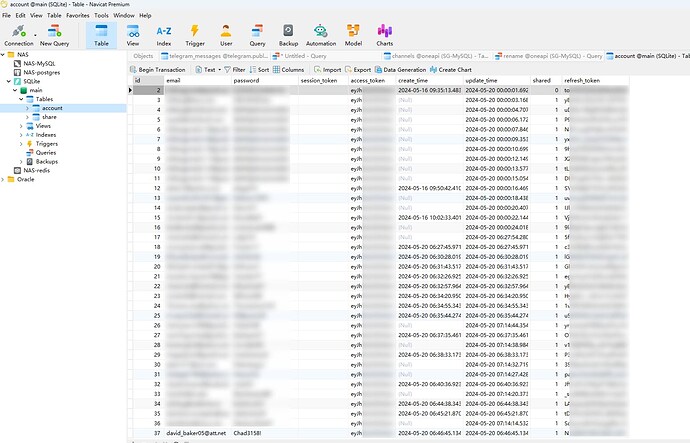Open the Automation robot icon

pyautogui.click(x=321, y=35)
